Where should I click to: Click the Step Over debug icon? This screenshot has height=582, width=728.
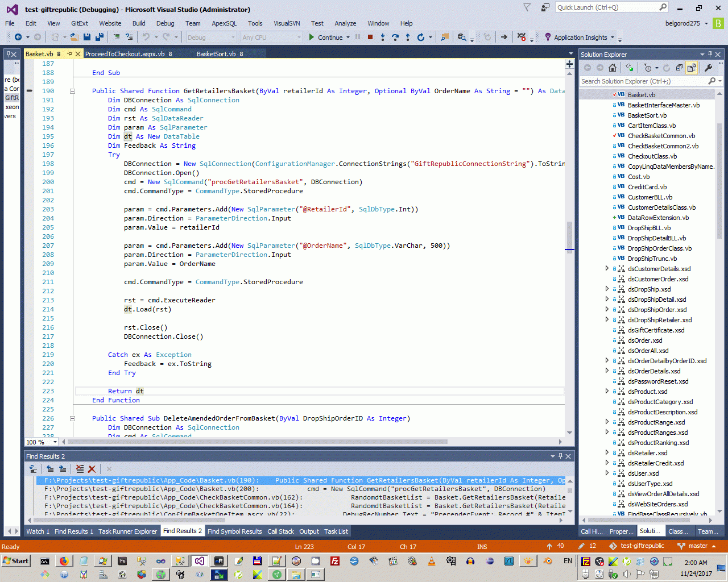[x=395, y=38]
